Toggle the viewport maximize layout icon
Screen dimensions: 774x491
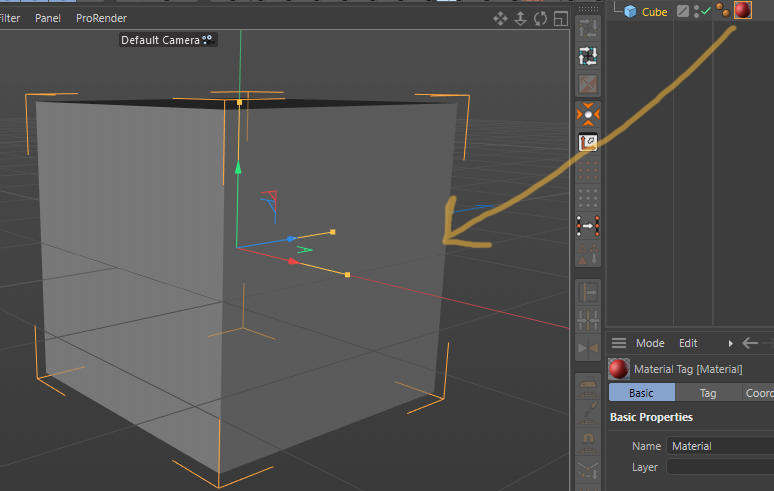tap(561, 18)
